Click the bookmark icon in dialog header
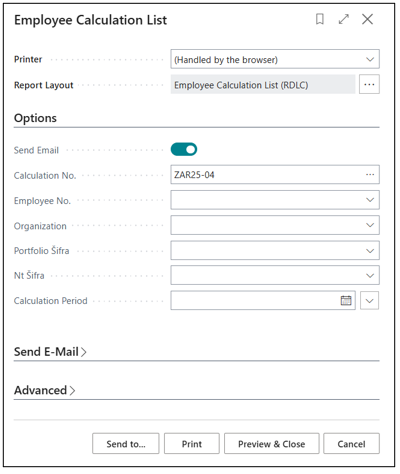Viewport: 400px width, 474px height. click(320, 19)
